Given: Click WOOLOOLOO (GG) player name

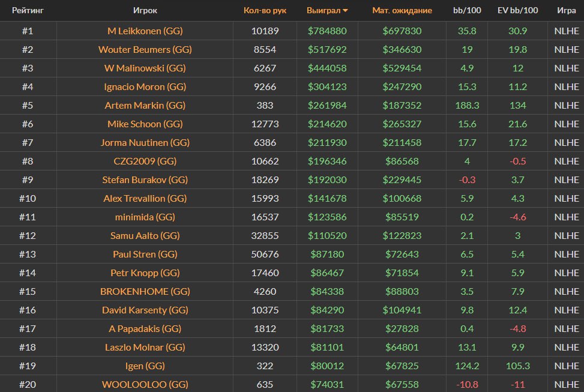Looking at the screenshot, I should [144, 384].
